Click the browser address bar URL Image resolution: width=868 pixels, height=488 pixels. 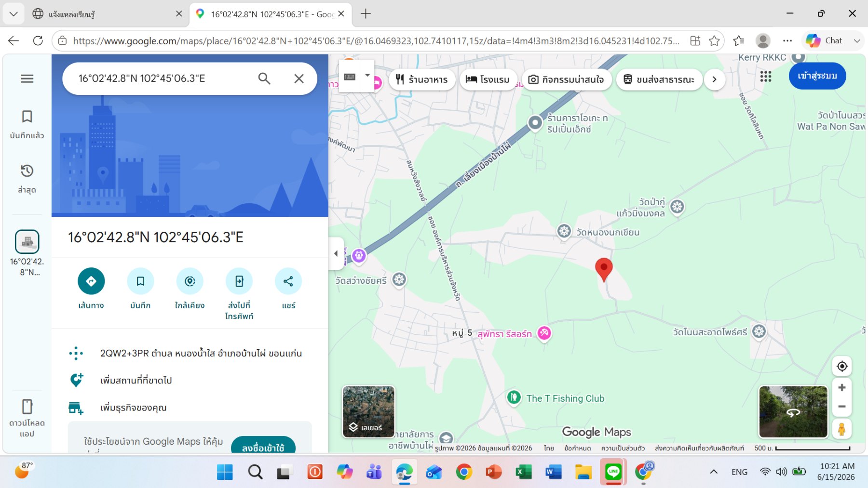click(x=376, y=41)
